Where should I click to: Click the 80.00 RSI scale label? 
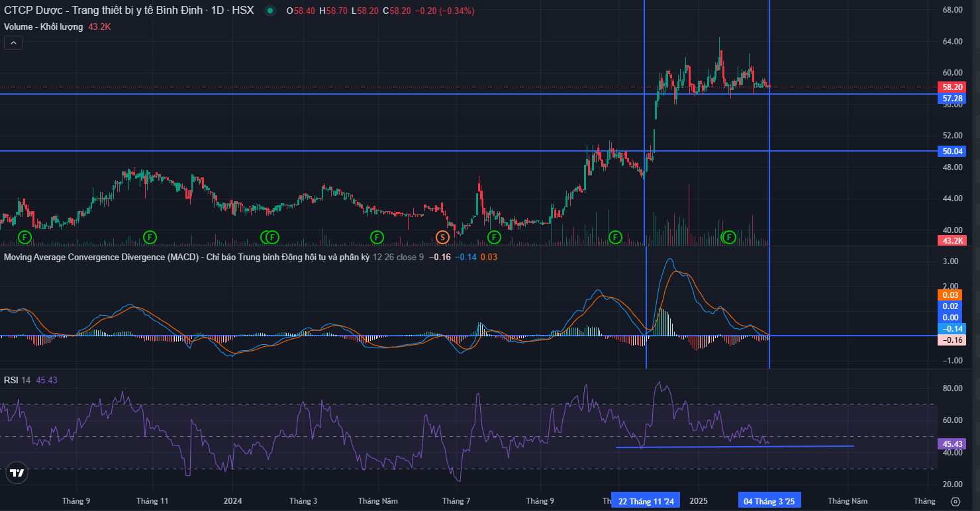pyautogui.click(x=952, y=388)
